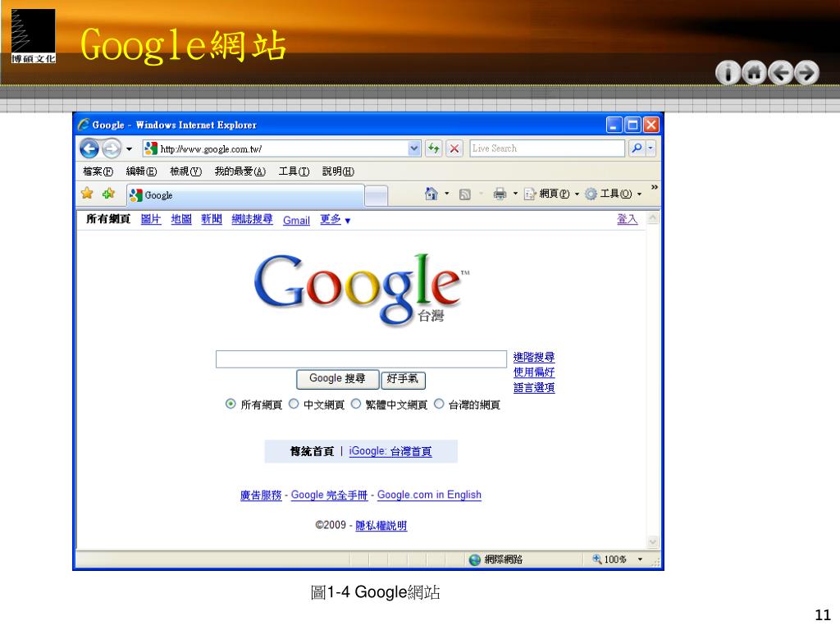Open the iGoogle: 台灣首頁 link
The width and height of the screenshot is (840, 630).
(390, 451)
